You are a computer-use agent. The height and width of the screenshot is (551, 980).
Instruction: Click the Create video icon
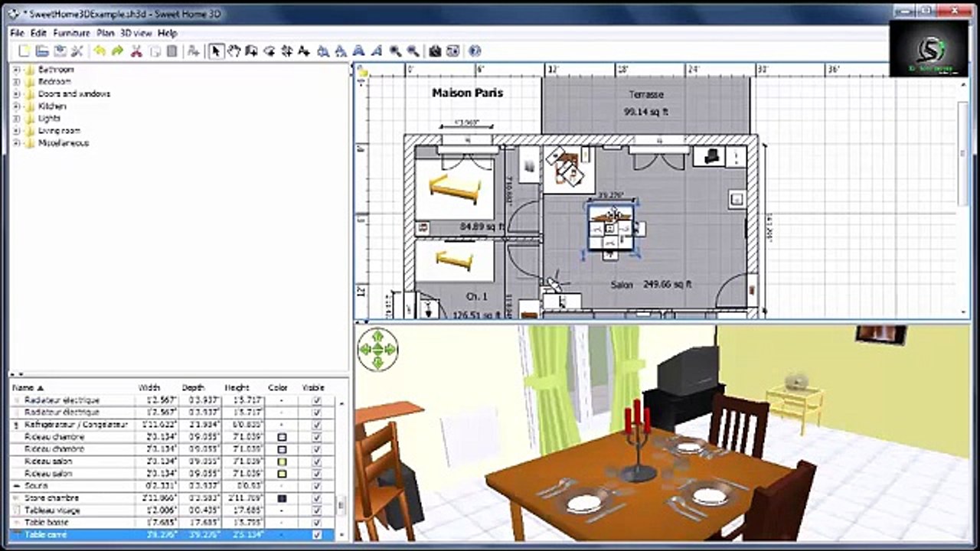click(452, 51)
